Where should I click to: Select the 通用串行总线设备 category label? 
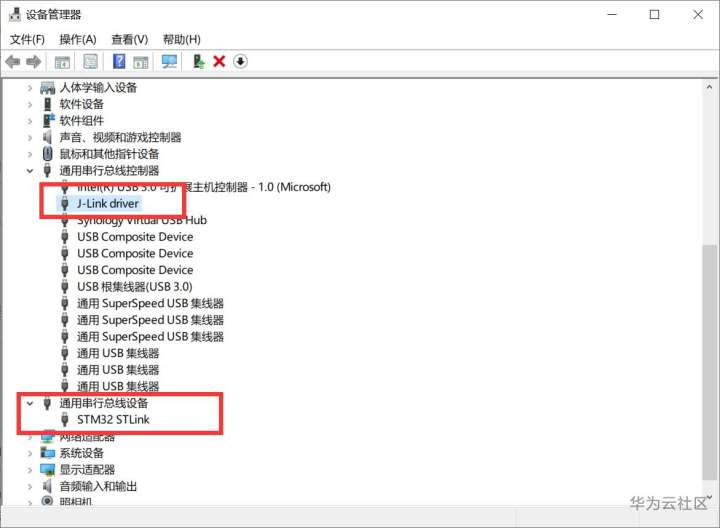[x=104, y=403]
